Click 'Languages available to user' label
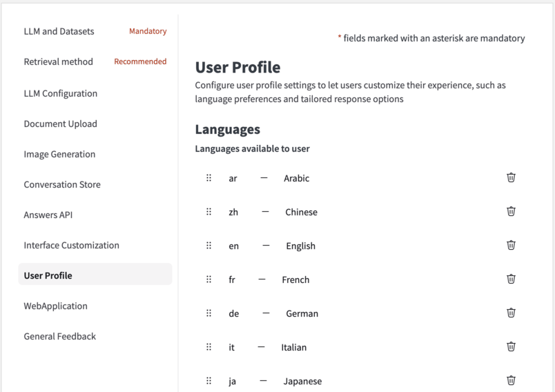555x392 pixels. 253,148
